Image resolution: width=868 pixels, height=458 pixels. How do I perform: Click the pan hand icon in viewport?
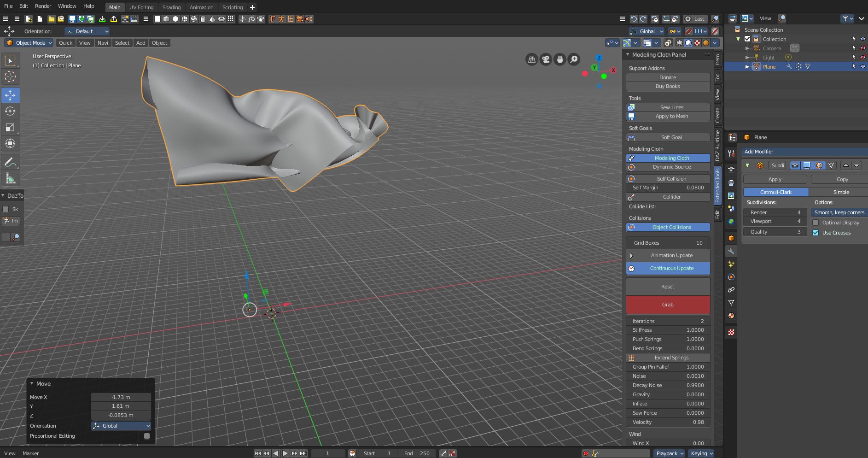(x=560, y=59)
